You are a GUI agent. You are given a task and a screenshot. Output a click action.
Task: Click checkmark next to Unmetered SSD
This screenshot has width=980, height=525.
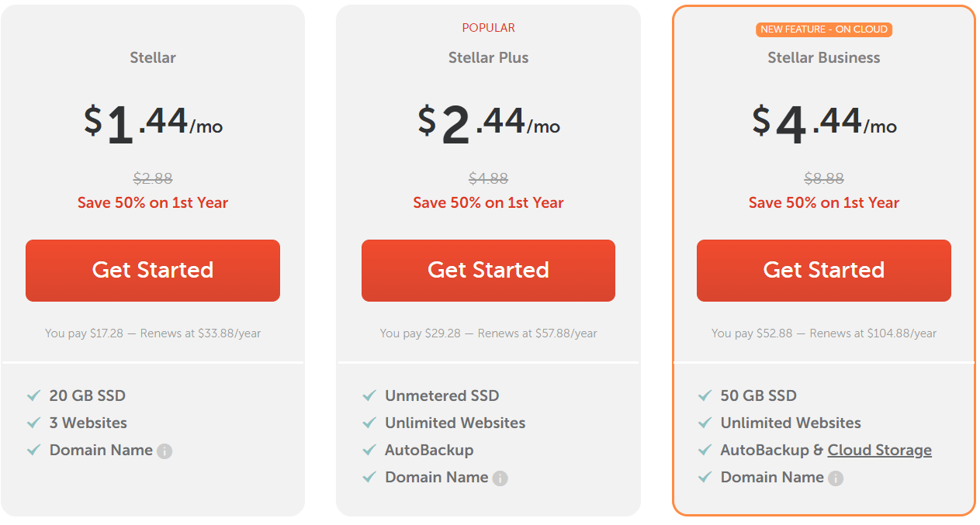[369, 395]
